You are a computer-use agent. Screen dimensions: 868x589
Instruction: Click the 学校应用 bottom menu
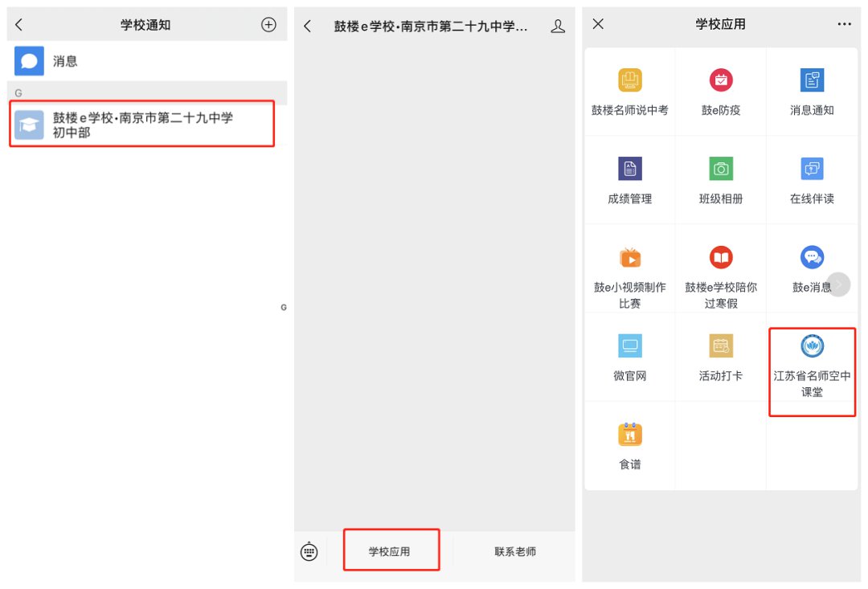390,551
